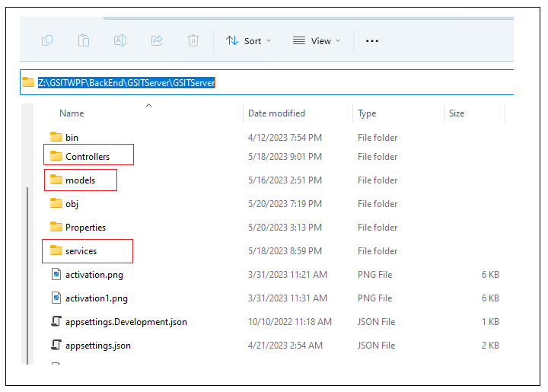
Task: Select the models folder
Action: point(80,180)
